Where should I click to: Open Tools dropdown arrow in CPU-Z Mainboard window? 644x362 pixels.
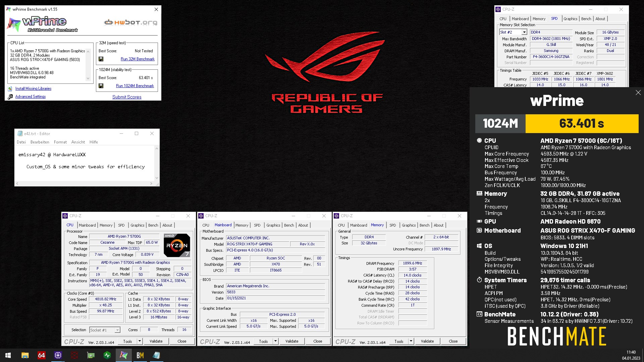276,341
